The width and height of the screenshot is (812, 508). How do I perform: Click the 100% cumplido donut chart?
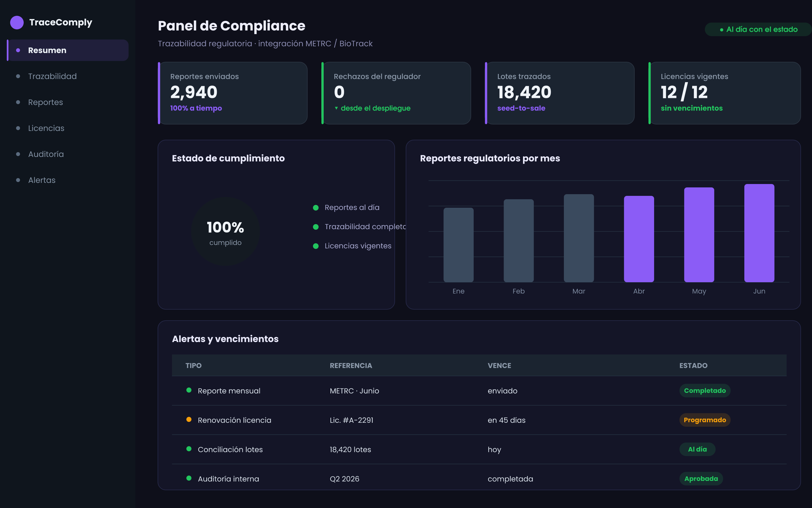pyautogui.click(x=226, y=231)
